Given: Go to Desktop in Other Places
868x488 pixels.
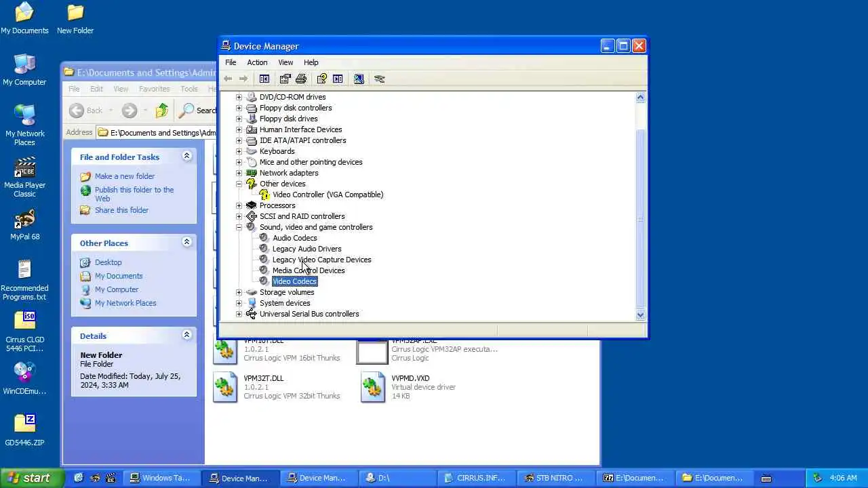Looking at the screenshot, I should pos(108,262).
